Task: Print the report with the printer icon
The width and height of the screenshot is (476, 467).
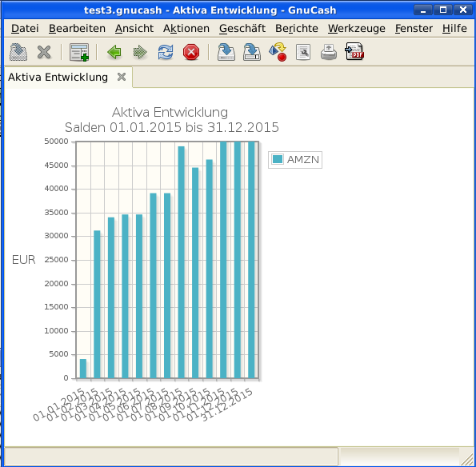Action: pos(329,52)
